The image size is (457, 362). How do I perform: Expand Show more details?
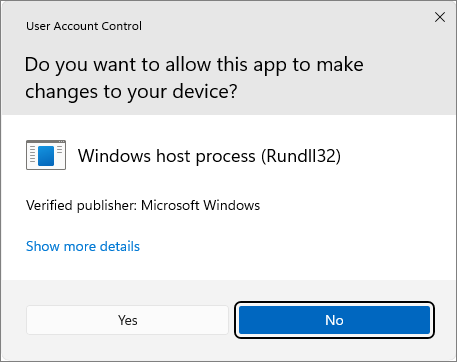(83, 246)
